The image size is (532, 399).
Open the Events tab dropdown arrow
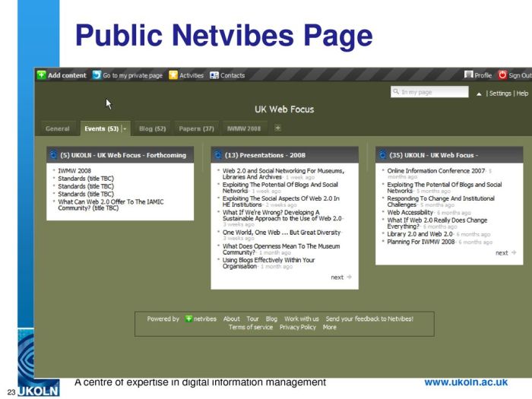coord(125,128)
